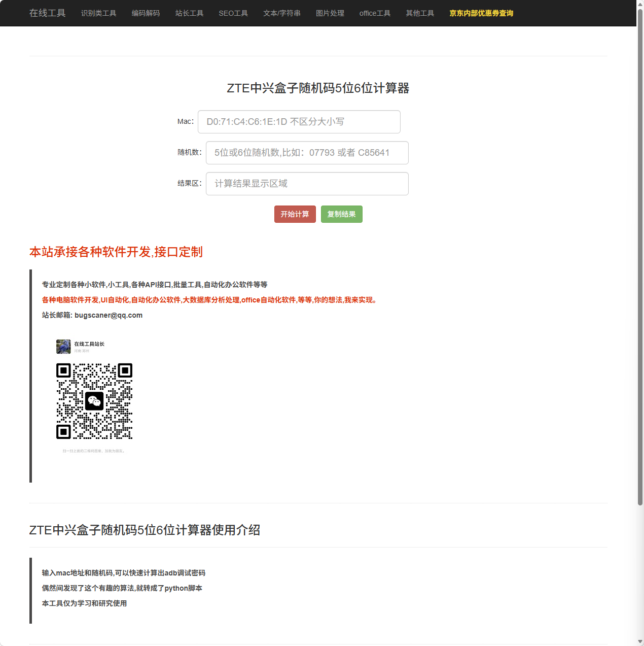Open the 图片处理 menu
The height and width of the screenshot is (646, 644).
coord(330,13)
